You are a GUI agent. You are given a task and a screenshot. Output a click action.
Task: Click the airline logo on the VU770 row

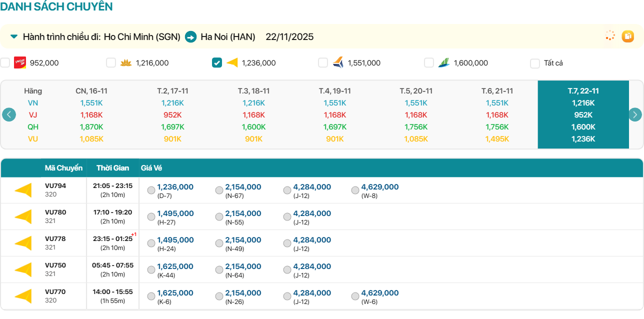pos(23,296)
